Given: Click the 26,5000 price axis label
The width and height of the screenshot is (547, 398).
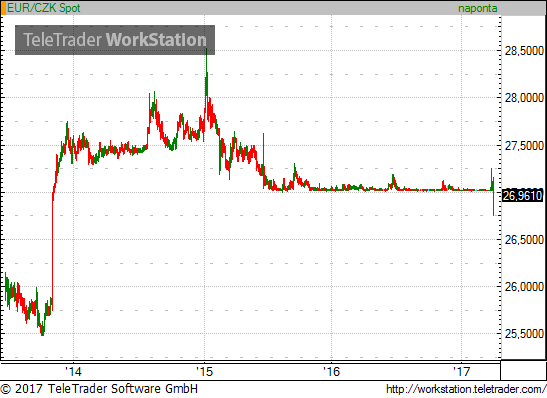Looking at the screenshot, I should point(524,240).
